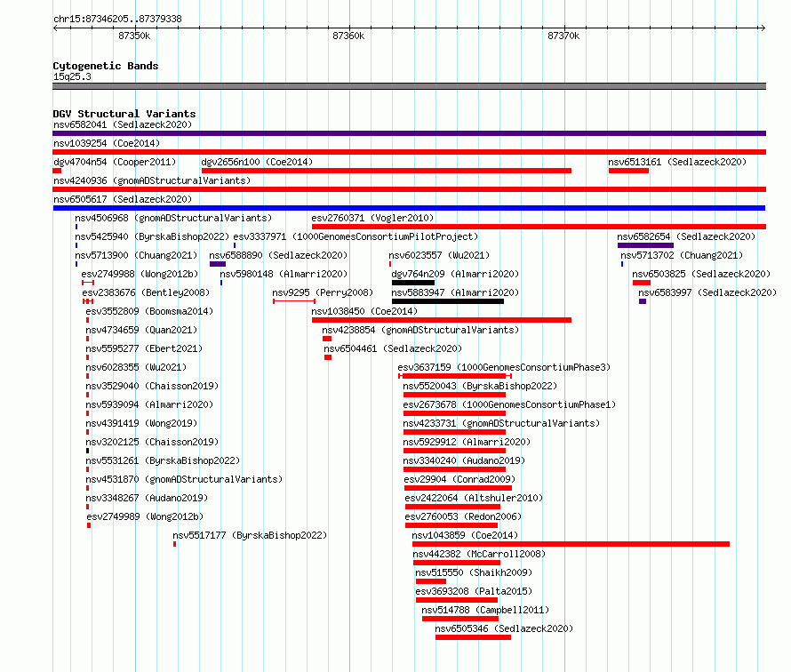Open dgv4704n54 (Cooper2011) variant
The image size is (791, 672).
click(x=115, y=162)
